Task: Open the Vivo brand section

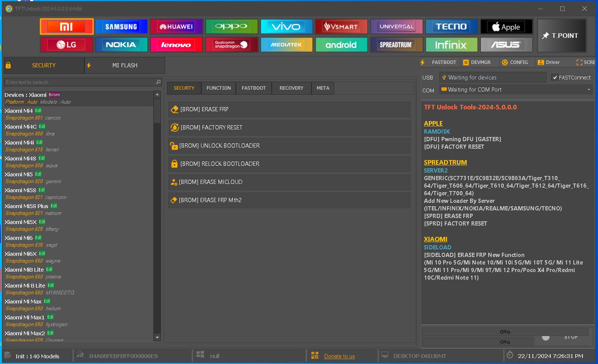Action: pos(286,26)
